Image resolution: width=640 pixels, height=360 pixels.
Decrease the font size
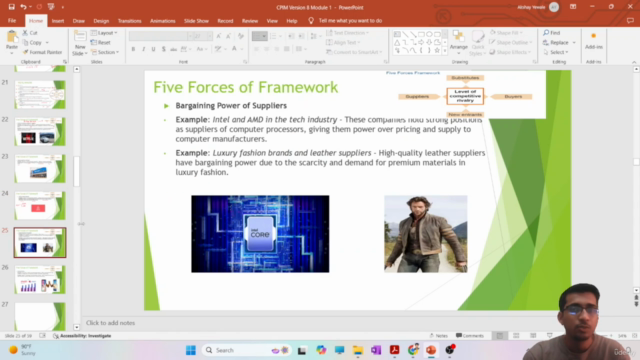click(229, 36)
